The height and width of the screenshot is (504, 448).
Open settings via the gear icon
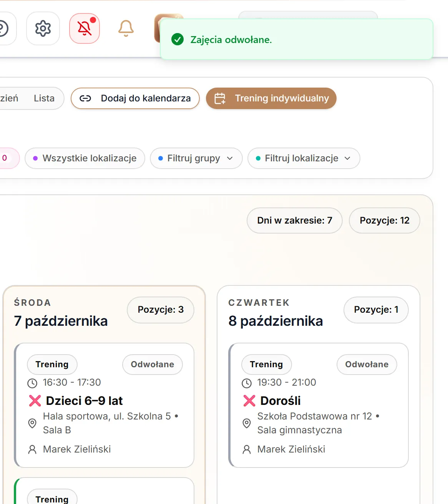pos(43,28)
